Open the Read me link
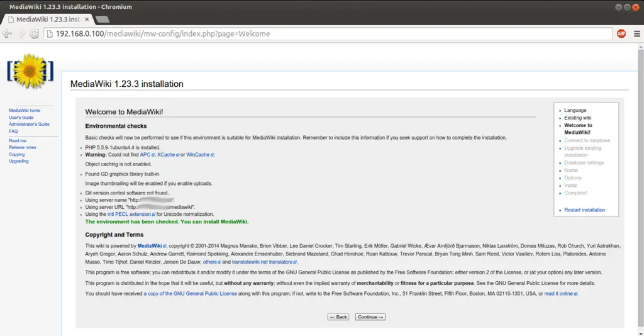This screenshot has height=336, width=644. 17,140
